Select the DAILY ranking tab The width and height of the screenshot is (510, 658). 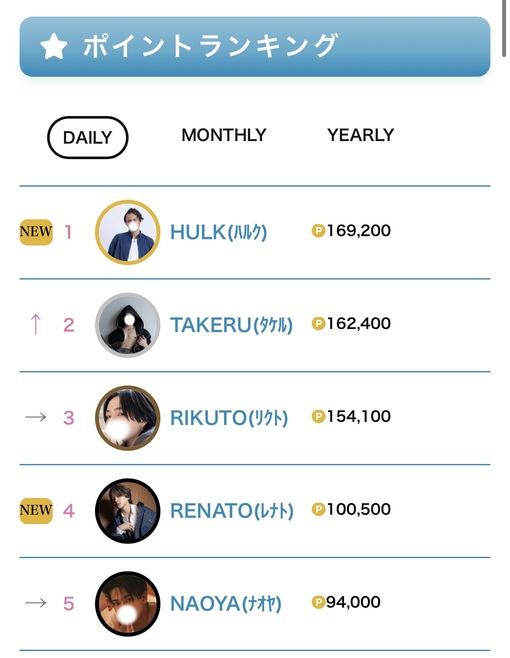pyautogui.click(x=87, y=137)
